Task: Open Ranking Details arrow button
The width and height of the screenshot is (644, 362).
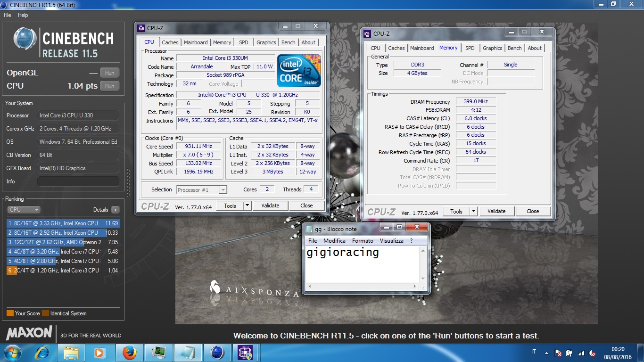Action: pos(116,210)
